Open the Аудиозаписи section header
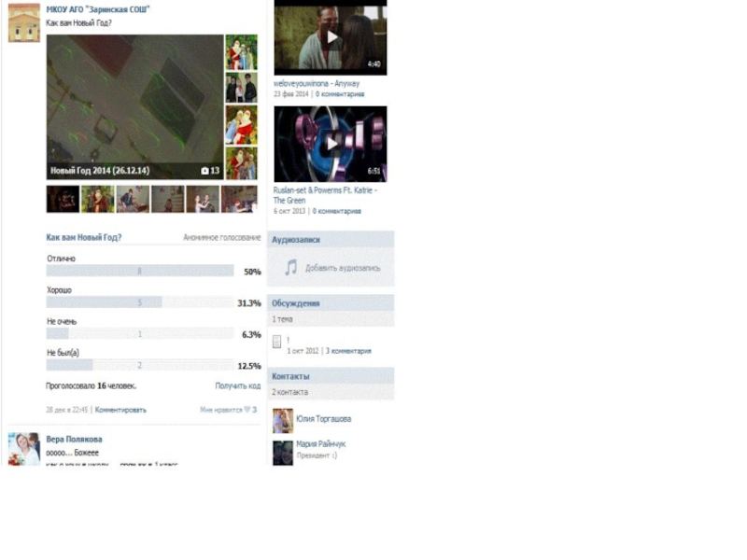Image resolution: width=747 pixels, height=560 pixels. click(x=331, y=240)
